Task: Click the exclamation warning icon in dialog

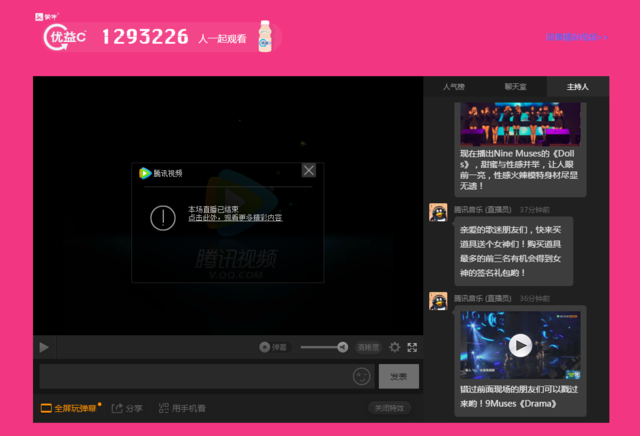Action: (x=163, y=218)
